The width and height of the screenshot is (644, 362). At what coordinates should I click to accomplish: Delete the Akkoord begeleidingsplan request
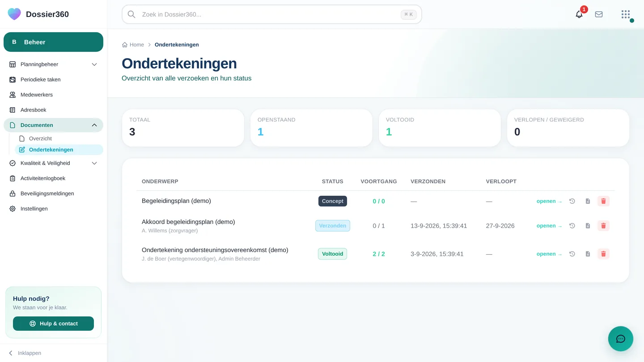(603, 226)
